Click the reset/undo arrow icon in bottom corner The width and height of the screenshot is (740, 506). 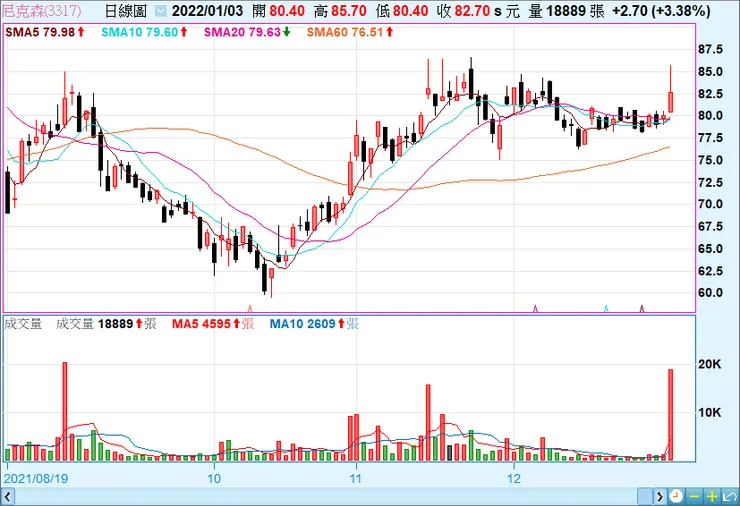click(x=730, y=496)
